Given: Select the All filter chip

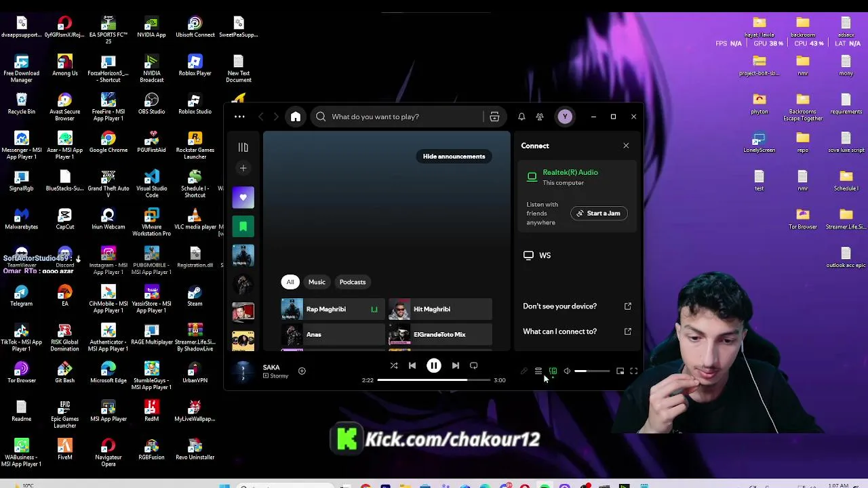Looking at the screenshot, I should click(x=290, y=282).
